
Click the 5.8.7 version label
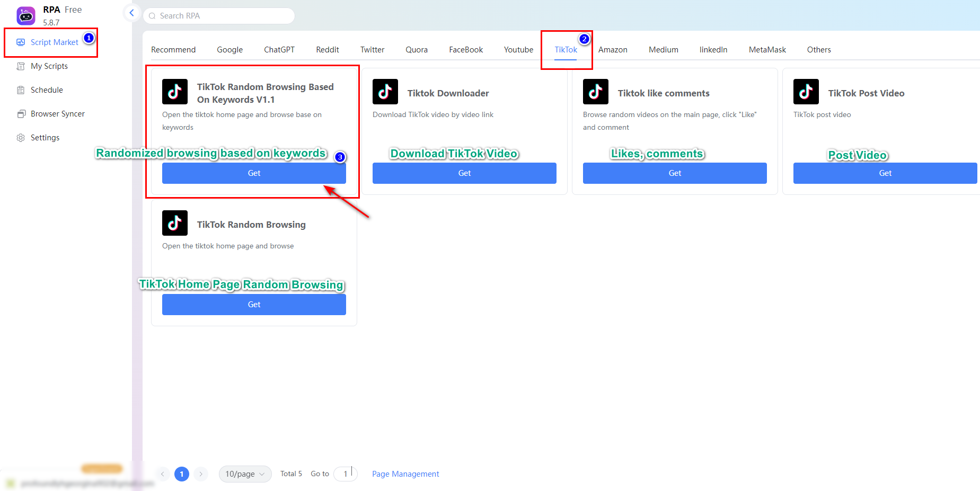click(51, 23)
